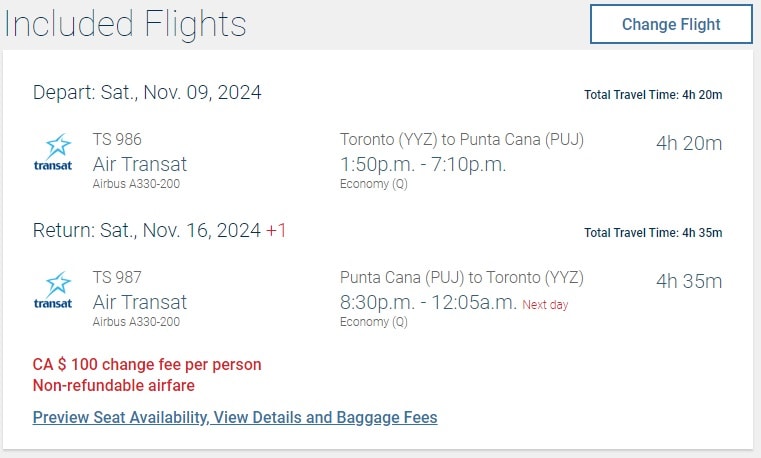
Task: Click the Included Flights heading
Action: [x=124, y=24]
